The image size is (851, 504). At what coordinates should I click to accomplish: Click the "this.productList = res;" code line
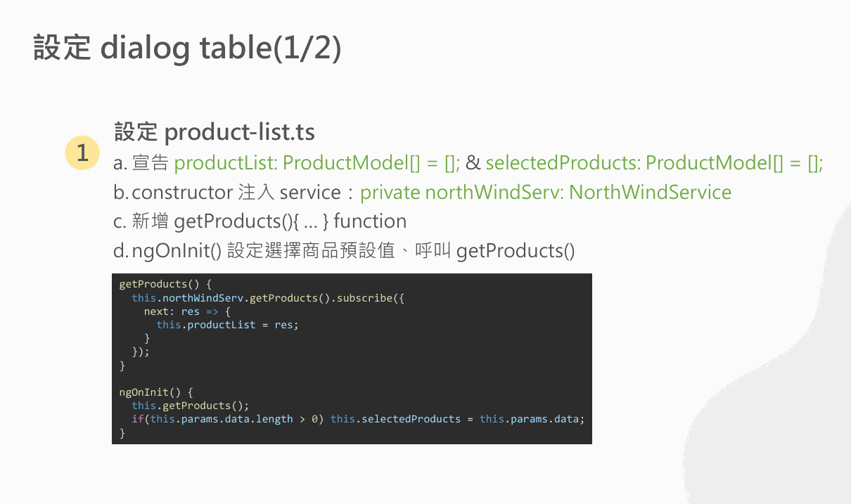227,325
